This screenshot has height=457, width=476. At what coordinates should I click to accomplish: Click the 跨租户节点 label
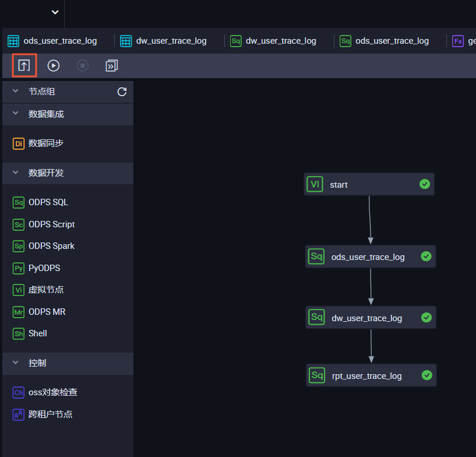pyautogui.click(x=50, y=414)
